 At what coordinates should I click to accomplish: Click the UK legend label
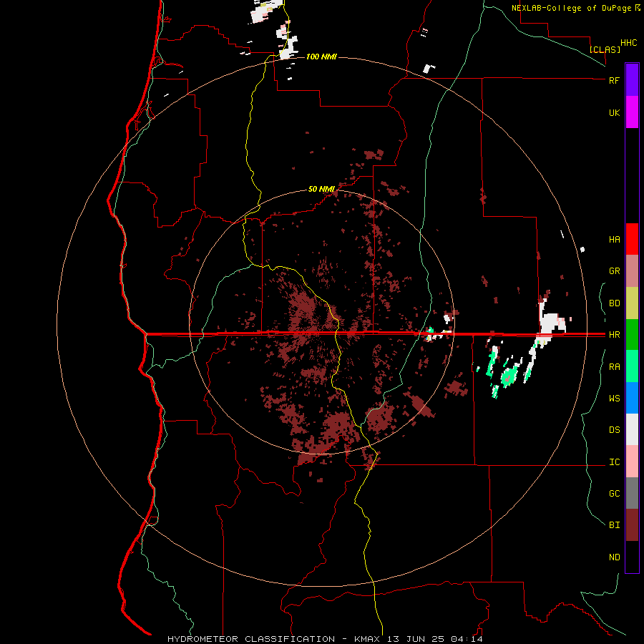coord(614,113)
